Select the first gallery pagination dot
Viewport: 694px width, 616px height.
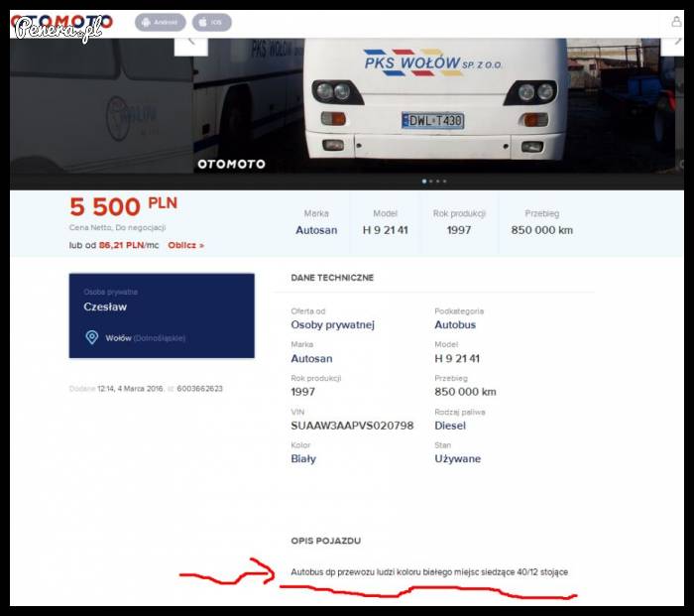click(x=424, y=182)
